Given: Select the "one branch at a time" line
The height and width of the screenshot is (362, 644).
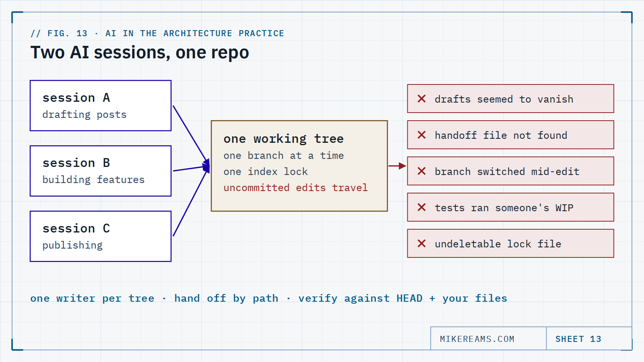Looking at the screenshot, I should (284, 156).
